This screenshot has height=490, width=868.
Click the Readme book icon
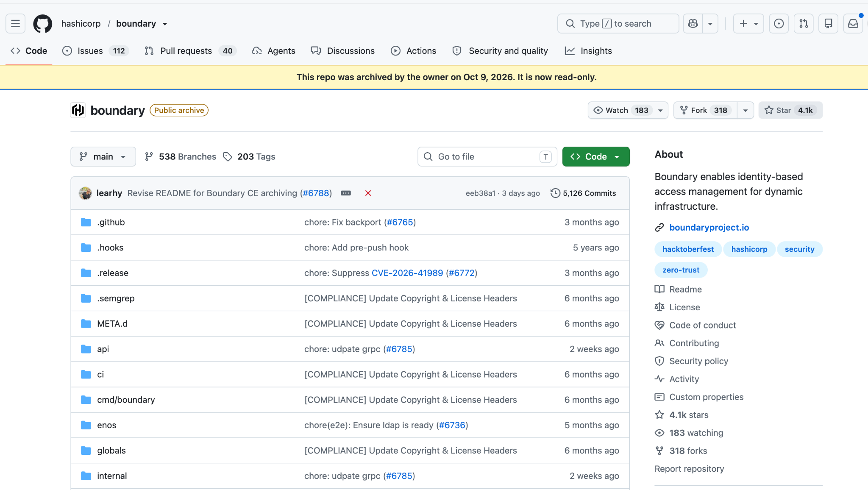click(659, 289)
